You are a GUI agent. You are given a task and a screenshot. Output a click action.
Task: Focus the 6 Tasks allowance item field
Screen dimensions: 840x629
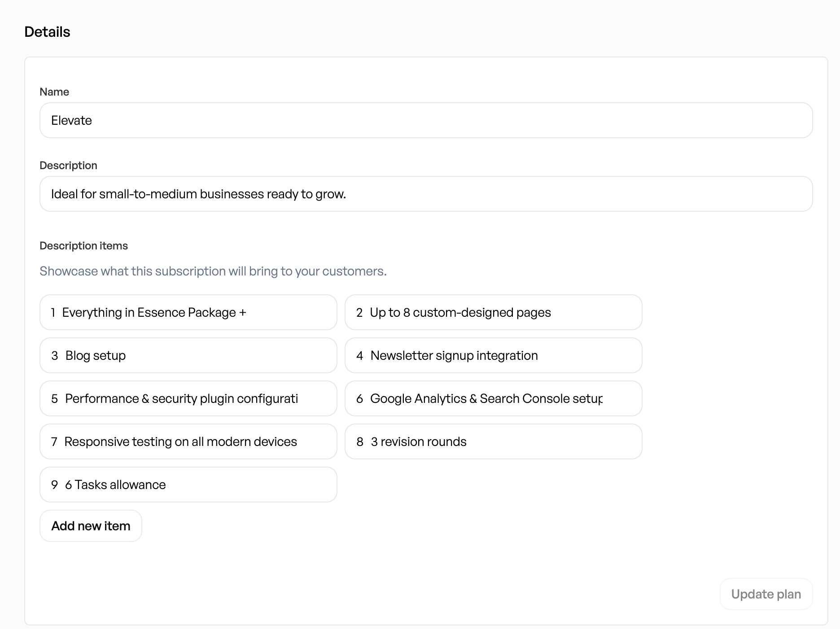tap(188, 485)
